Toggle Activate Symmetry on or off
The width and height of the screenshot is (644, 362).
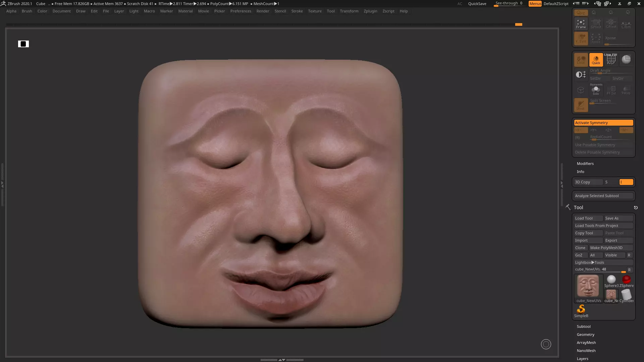tap(603, 123)
